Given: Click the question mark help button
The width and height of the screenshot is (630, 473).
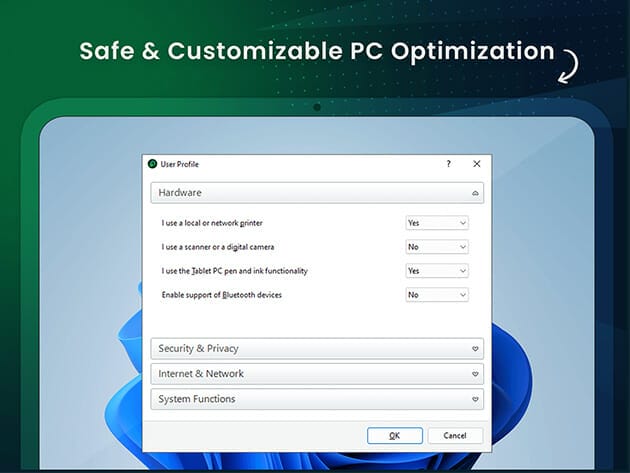Looking at the screenshot, I should coord(448,164).
